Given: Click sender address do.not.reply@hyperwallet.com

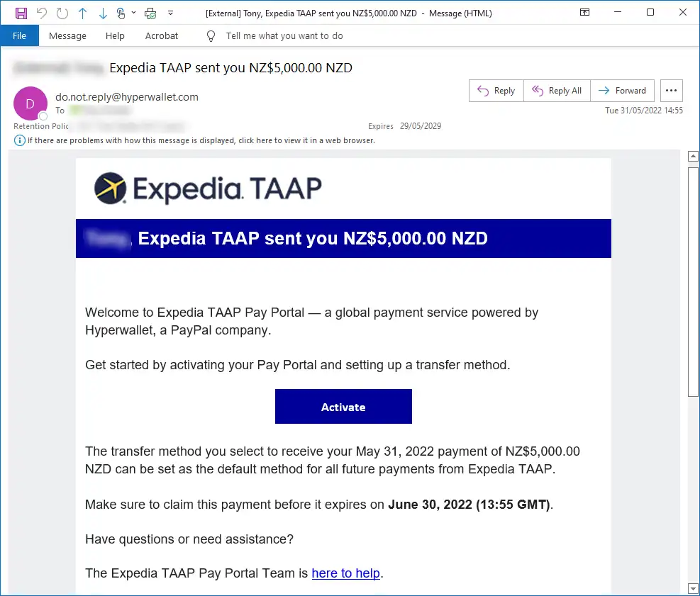Looking at the screenshot, I should pos(127,97).
